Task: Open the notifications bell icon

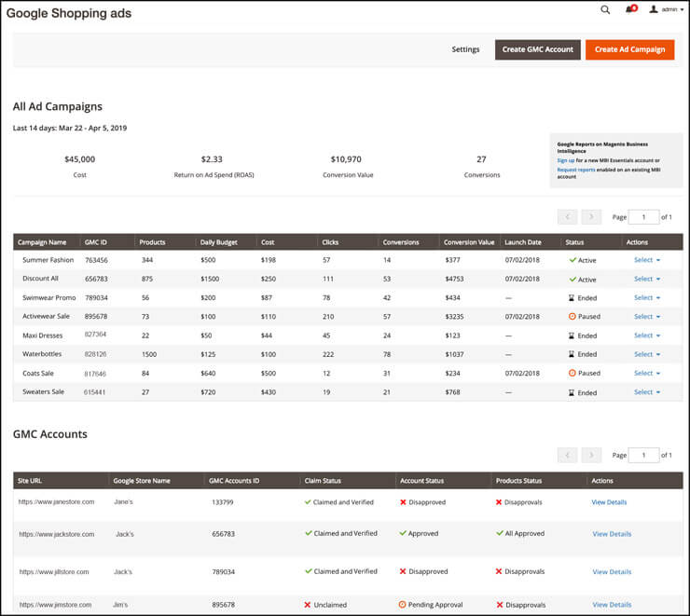Action: click(631, 10)
